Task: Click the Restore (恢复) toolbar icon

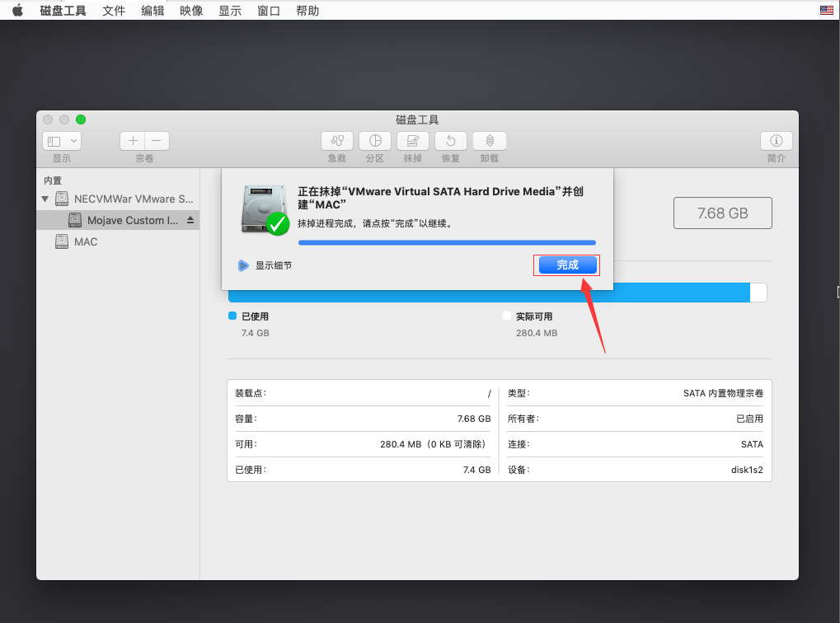Action: pos(451,141)
